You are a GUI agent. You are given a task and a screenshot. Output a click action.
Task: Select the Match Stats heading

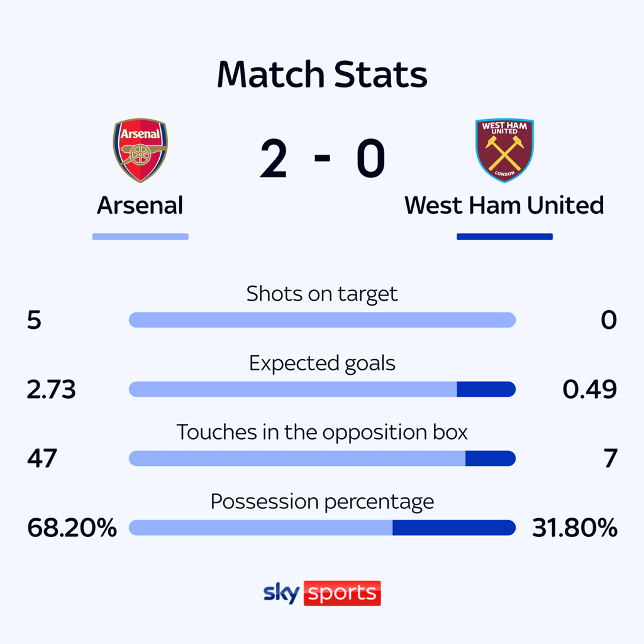[x=322, y=75]
